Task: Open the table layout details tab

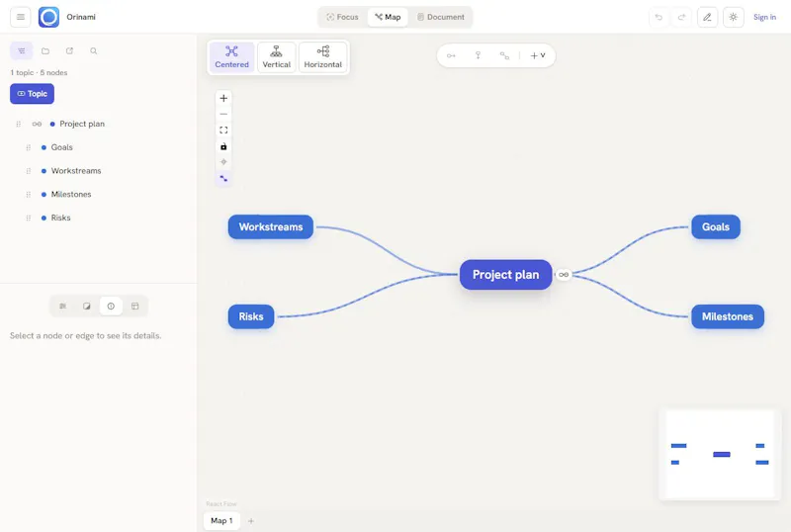Action: (x=134, y=306)
